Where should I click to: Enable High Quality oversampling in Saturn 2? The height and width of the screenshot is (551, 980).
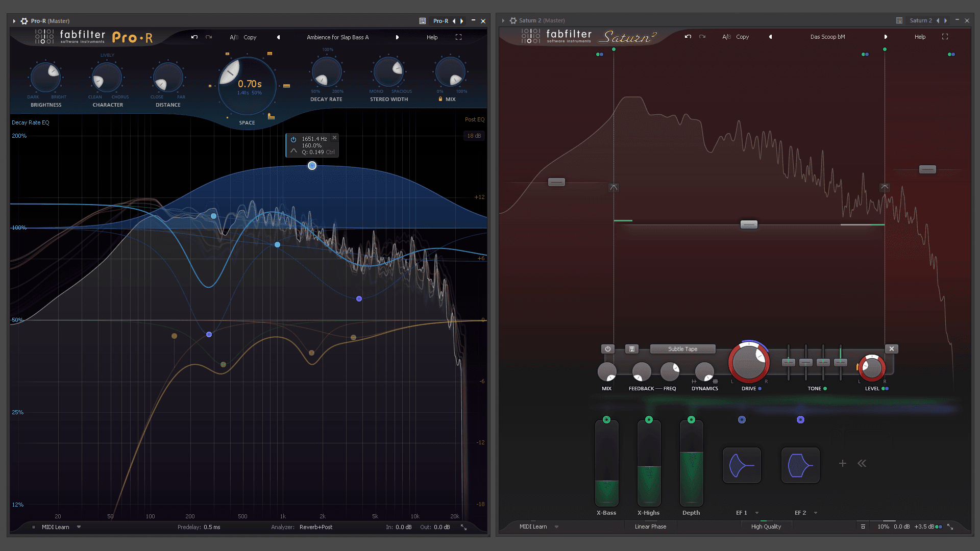pyautogui.click(x=766, y=526)
